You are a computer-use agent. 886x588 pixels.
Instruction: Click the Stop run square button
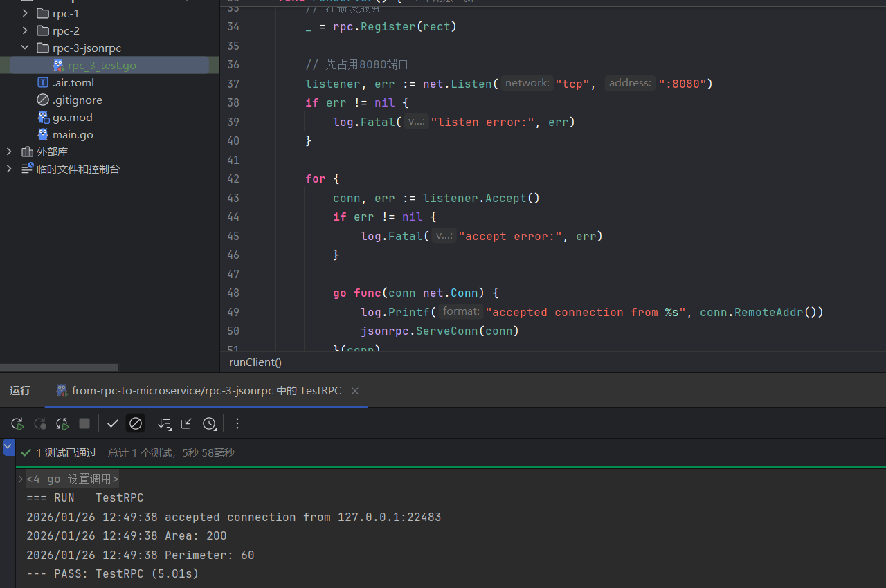point(84,423)
